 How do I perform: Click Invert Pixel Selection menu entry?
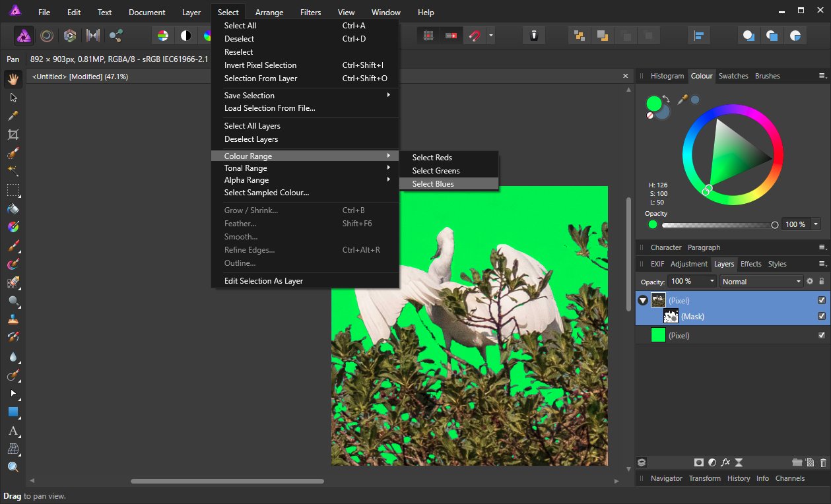(260, 65)
